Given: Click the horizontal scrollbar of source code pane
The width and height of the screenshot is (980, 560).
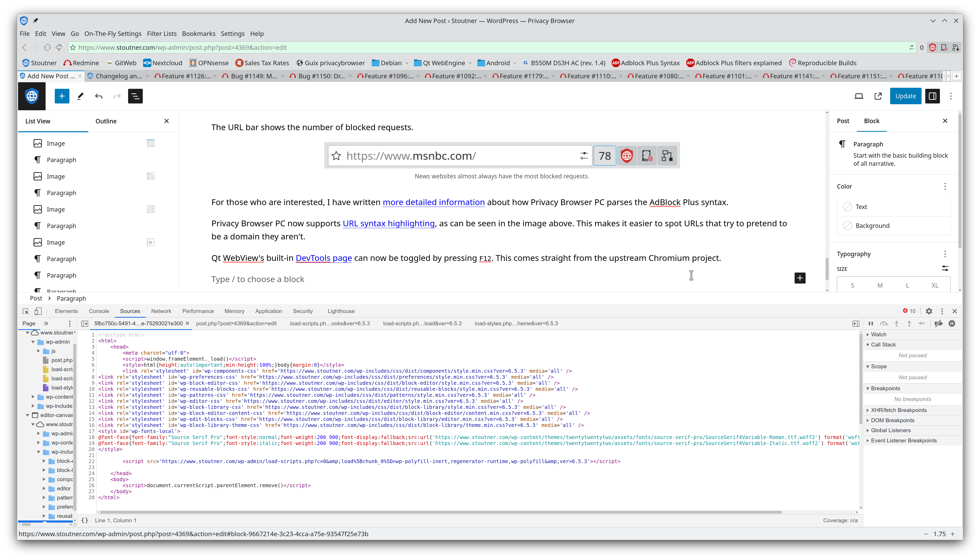Looking at the screenshot, I should tap(440, 512).
